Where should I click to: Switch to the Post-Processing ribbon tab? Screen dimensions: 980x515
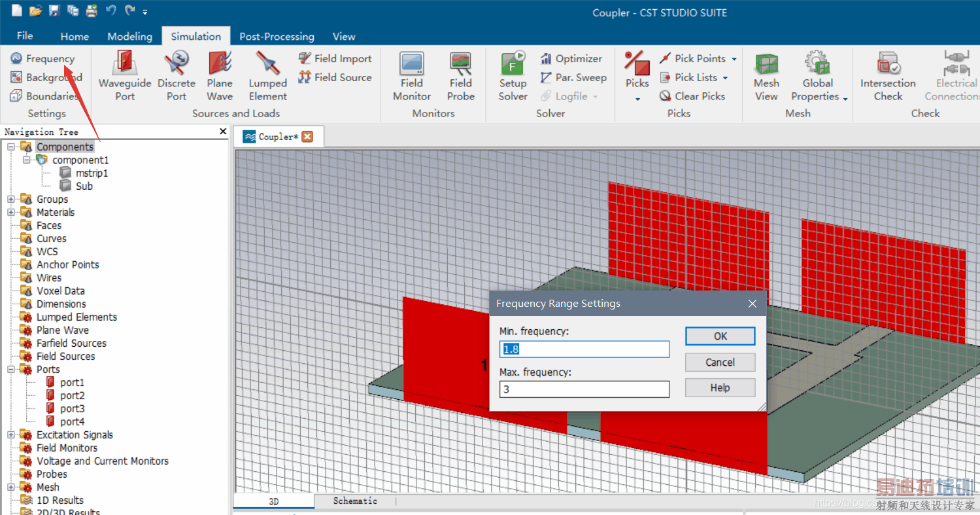277,37
